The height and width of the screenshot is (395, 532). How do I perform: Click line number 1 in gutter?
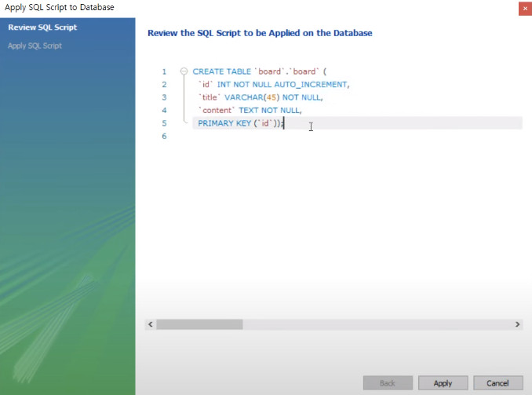coord(164,71)
